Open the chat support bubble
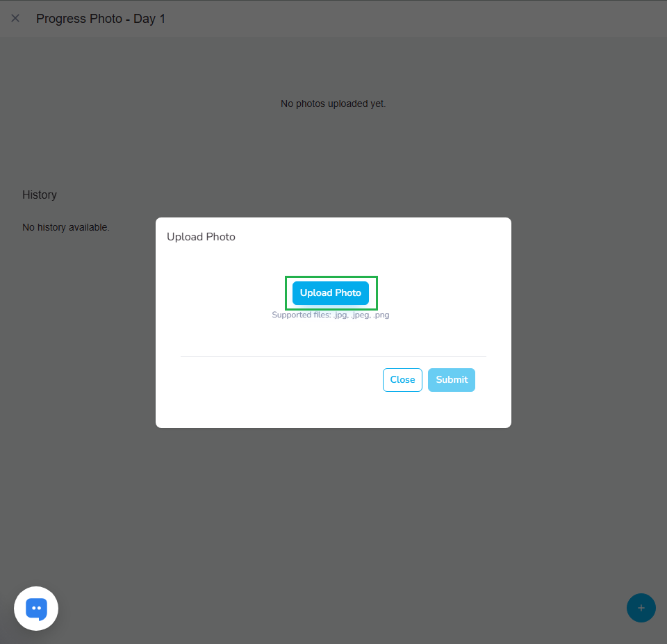 tap(36, 609)
